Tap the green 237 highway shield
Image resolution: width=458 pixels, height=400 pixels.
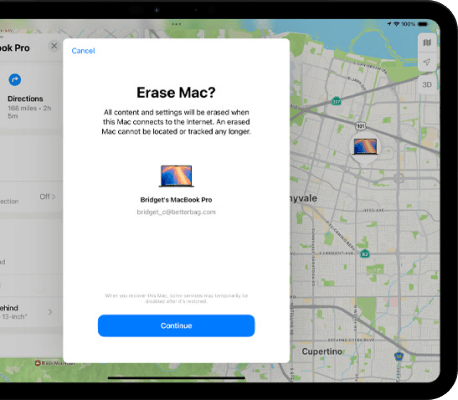tap(336, 101)
